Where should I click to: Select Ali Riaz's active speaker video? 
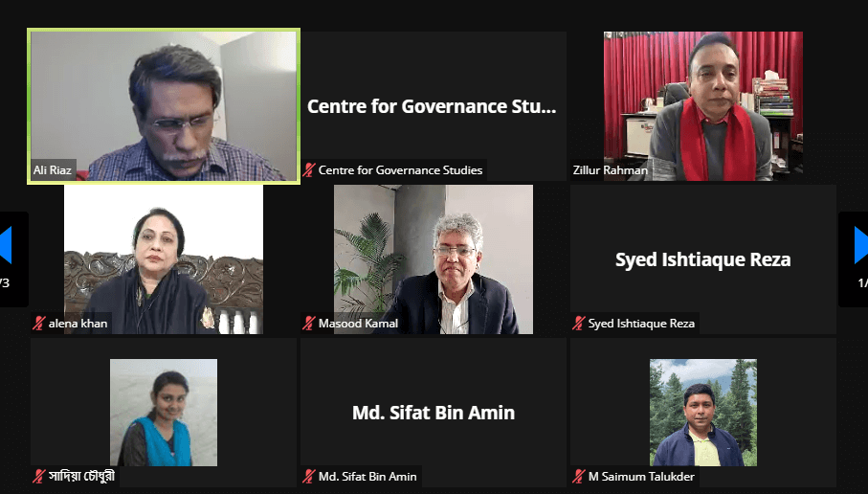pyautogui.click(x=164, y=105)
